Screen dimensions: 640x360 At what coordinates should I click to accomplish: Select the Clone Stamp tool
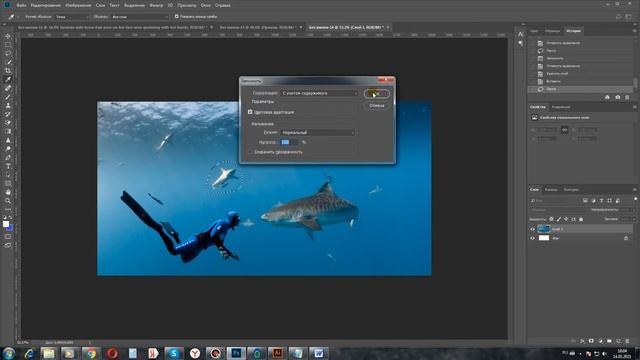(8, 105)
